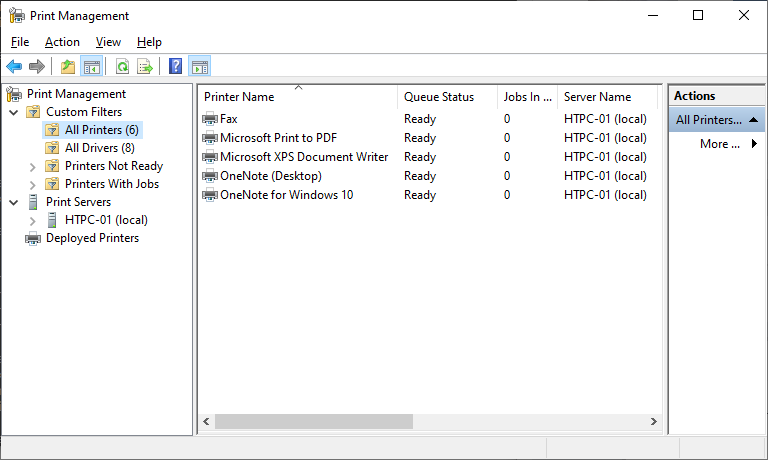Screen dimensions: 770x460
Task: Select Printers Not Ready filter label
Action: tap(114, 166)
